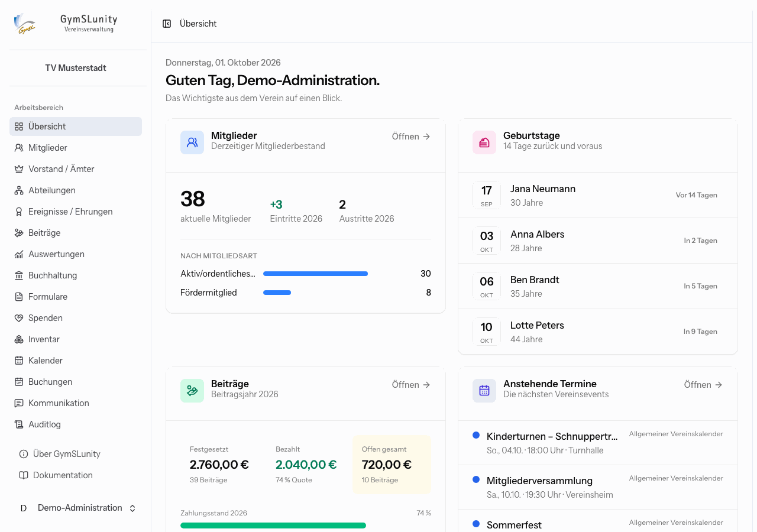Click the Spenden heart icon
Screen dimensions: 757x532
pyautogui.click(x=19, y=318)
